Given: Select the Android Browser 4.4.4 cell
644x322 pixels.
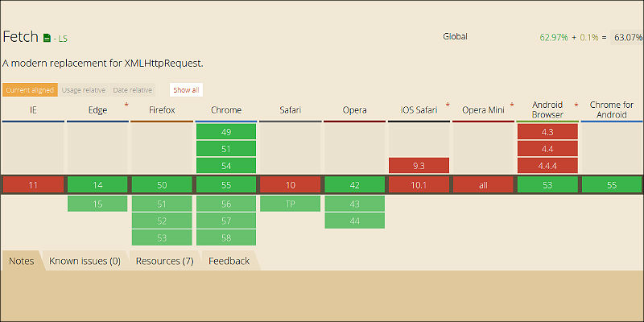Looking at the screenshot, I should point(547,166).
